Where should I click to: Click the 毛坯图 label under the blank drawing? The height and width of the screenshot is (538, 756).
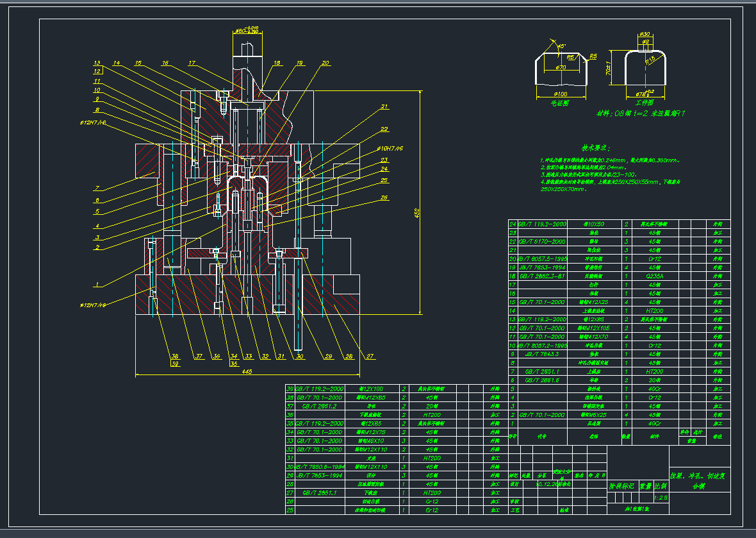[559, 103]
